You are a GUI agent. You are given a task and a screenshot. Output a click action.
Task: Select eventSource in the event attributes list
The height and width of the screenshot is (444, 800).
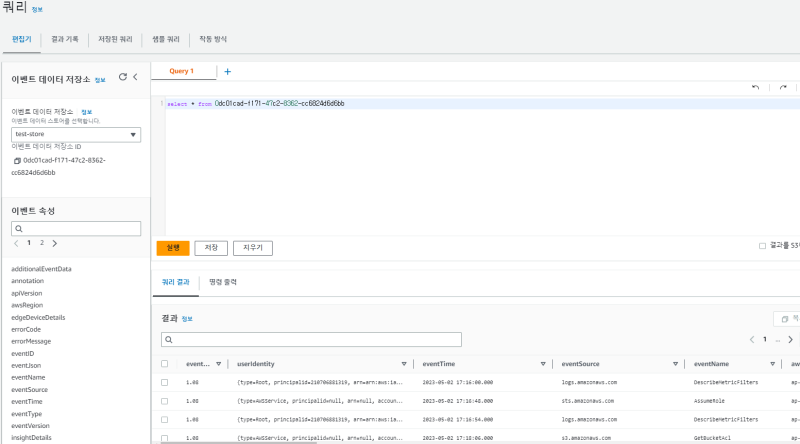30,389
